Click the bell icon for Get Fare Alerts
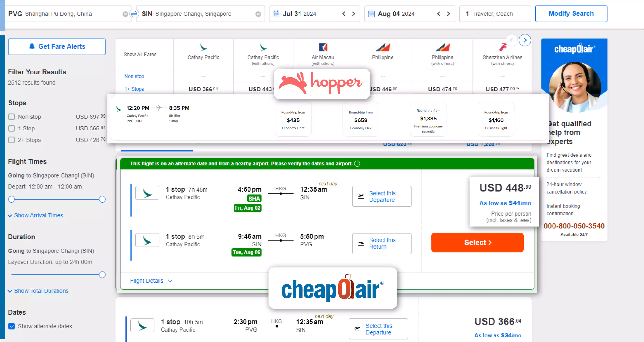The height and width of the screenshot is (342, 644). click(x=32, y=46)
